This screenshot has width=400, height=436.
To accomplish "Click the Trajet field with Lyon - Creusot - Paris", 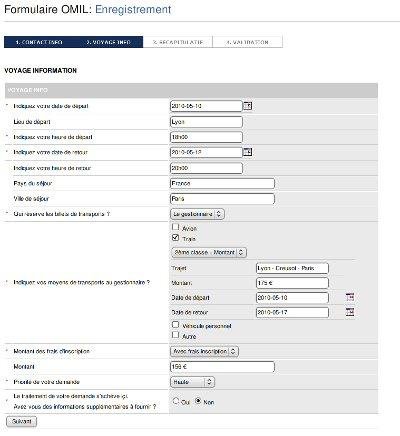I will click(292, 268).
